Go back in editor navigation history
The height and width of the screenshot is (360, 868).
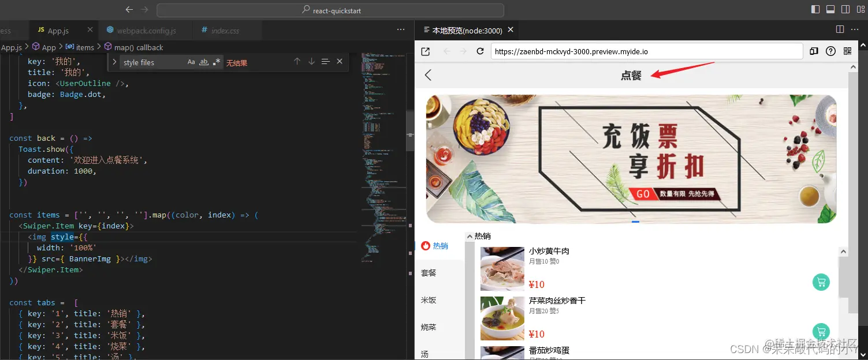click(x=129, y=10)
